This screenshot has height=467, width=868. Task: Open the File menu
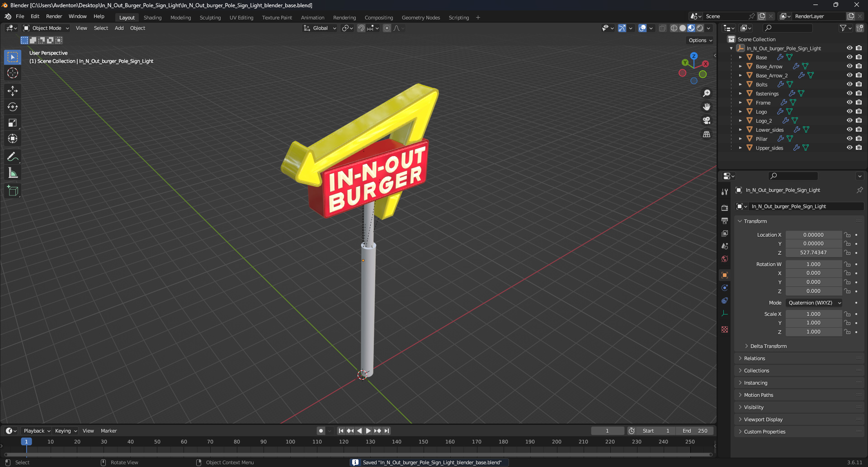[x=20, y=16]
